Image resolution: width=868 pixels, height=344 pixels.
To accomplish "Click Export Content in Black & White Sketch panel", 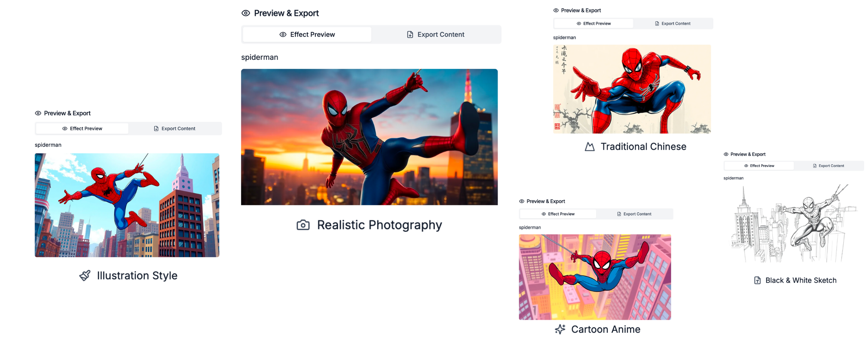I will tap(828, 166).
